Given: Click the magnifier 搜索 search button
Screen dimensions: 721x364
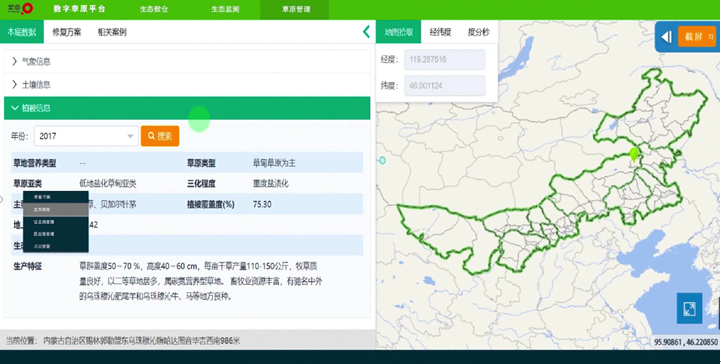Looking at the screenshot, I should [x=160, y=136].
